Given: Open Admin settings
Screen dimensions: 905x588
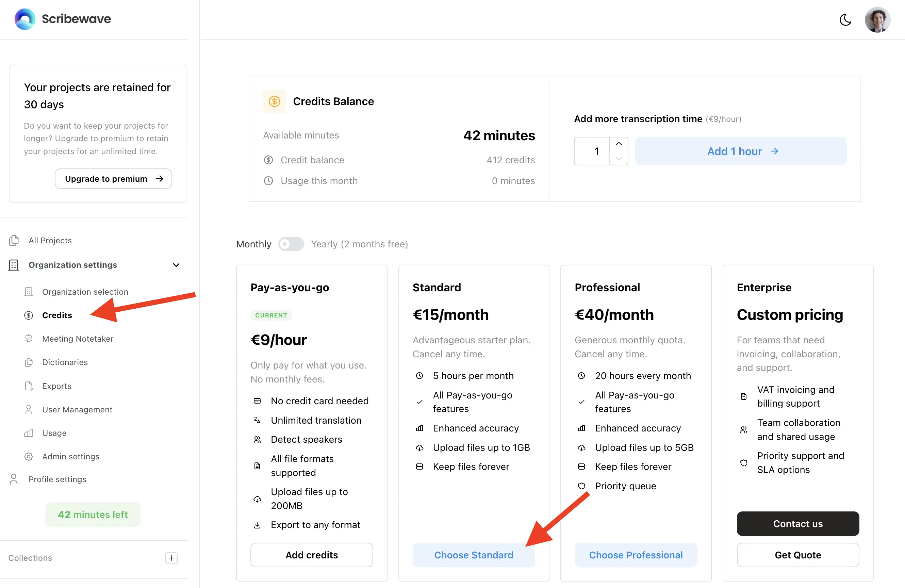Looking at the screenshot, I should click(71, 456).
